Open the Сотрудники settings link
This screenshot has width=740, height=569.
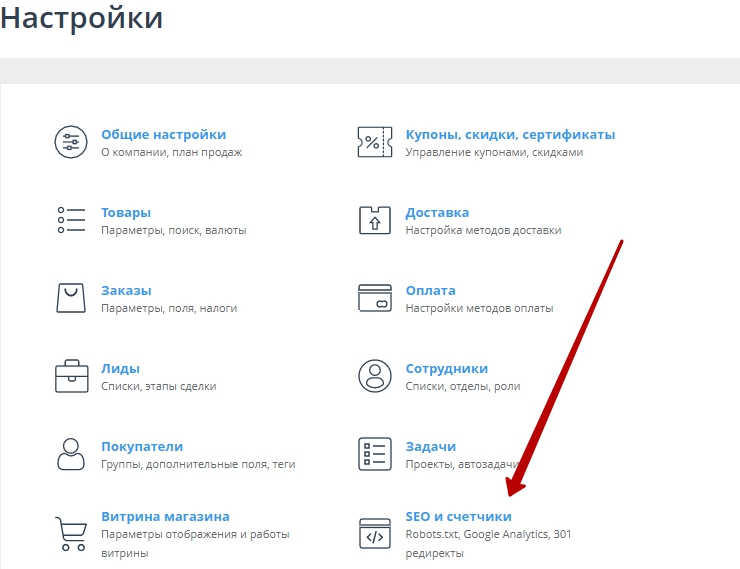click(446, 368)
